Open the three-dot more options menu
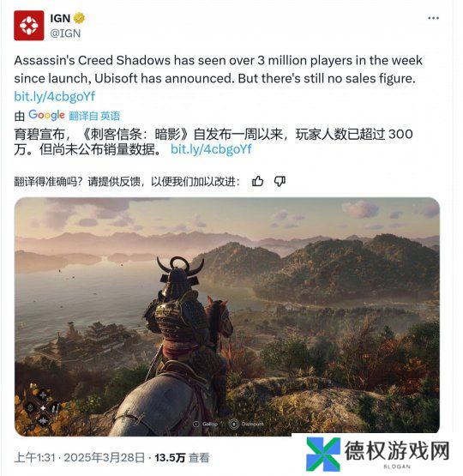This screenshot has height=476, width=463. [x=433, y=18]
